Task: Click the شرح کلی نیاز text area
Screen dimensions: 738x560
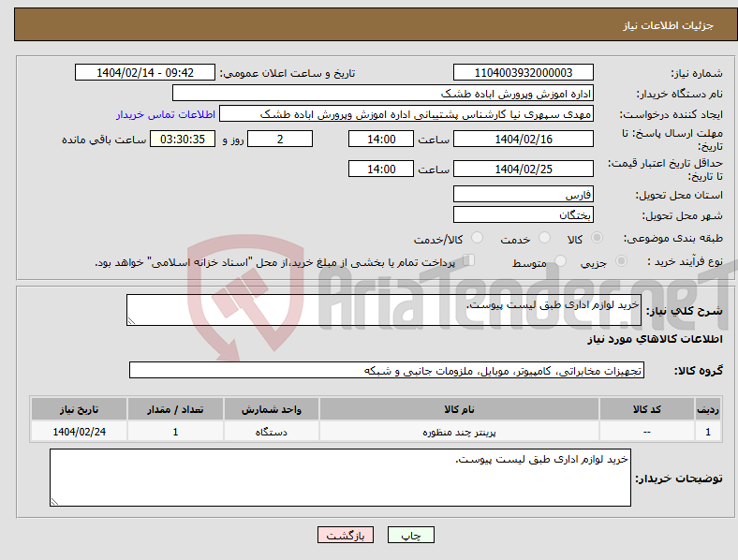Action: (384, 310)
